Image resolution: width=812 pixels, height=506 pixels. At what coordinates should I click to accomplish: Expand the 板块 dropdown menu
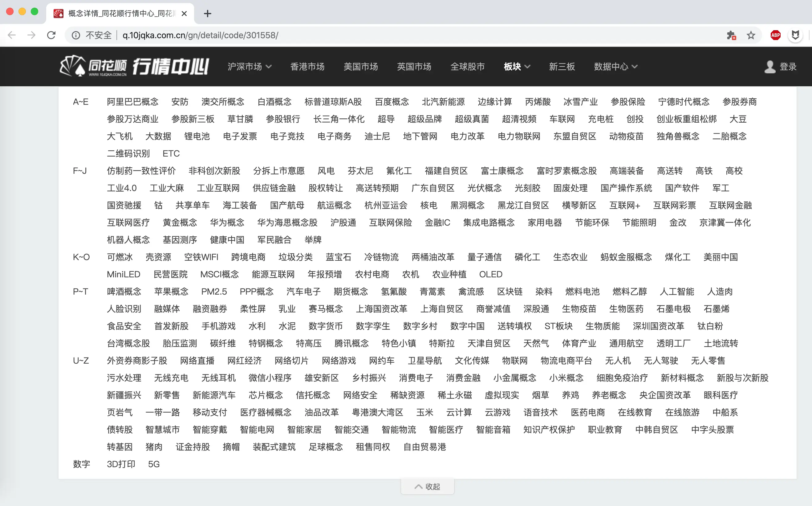pyautogui.click(x=517, y=67)
